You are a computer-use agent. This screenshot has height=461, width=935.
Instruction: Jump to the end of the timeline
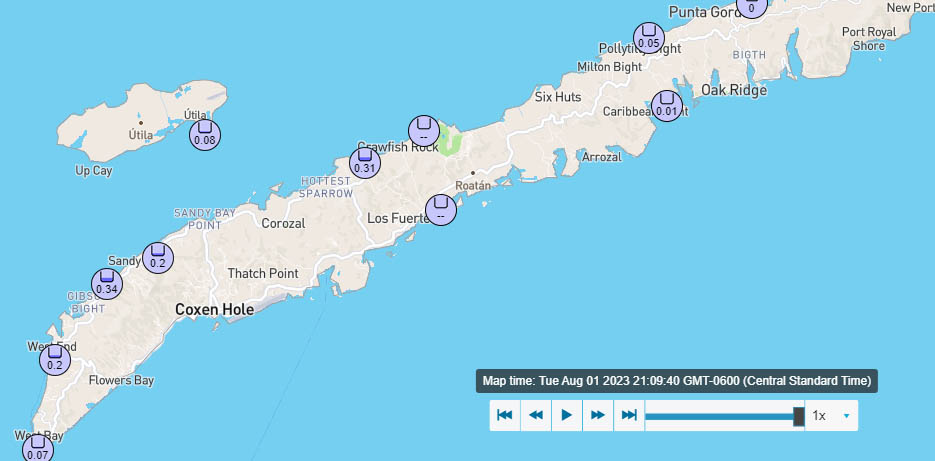coord(629,415)
